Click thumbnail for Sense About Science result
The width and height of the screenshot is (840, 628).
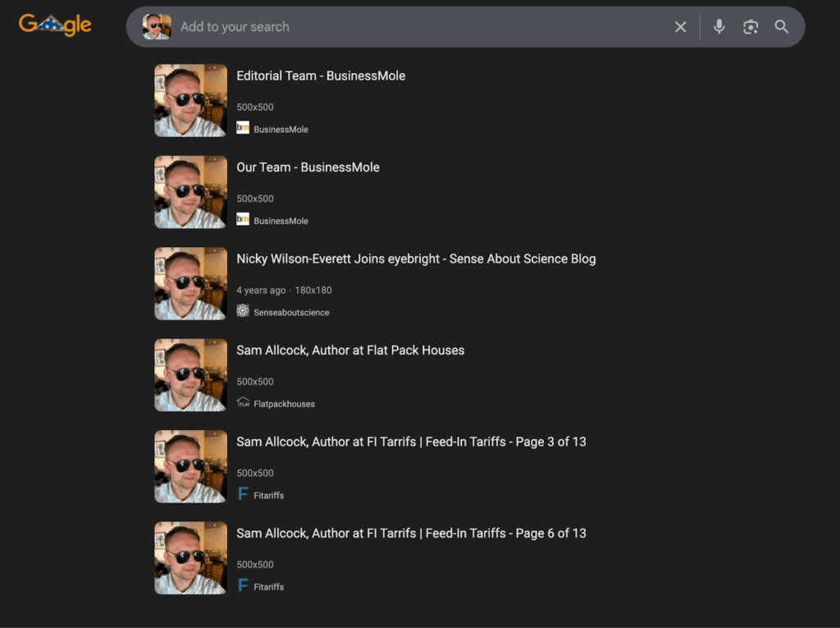(190, 284)
